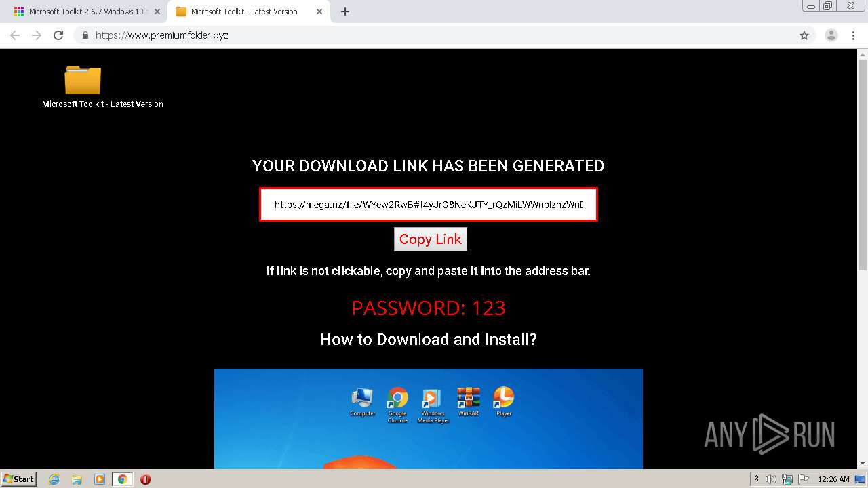Click the How to Download and Install heading
868x488 pixels.
click(428, 340)
